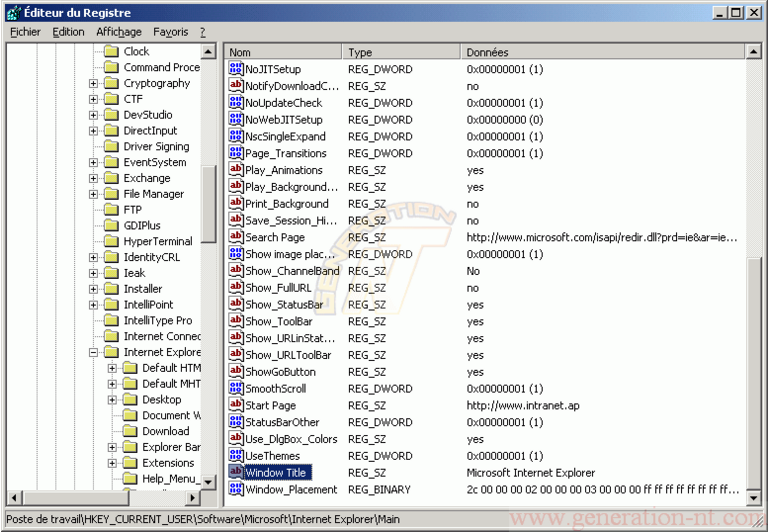This screenshot has width=768, height=532.
Task: Expand the DirectInput key
Action: (x=93, y=131)
